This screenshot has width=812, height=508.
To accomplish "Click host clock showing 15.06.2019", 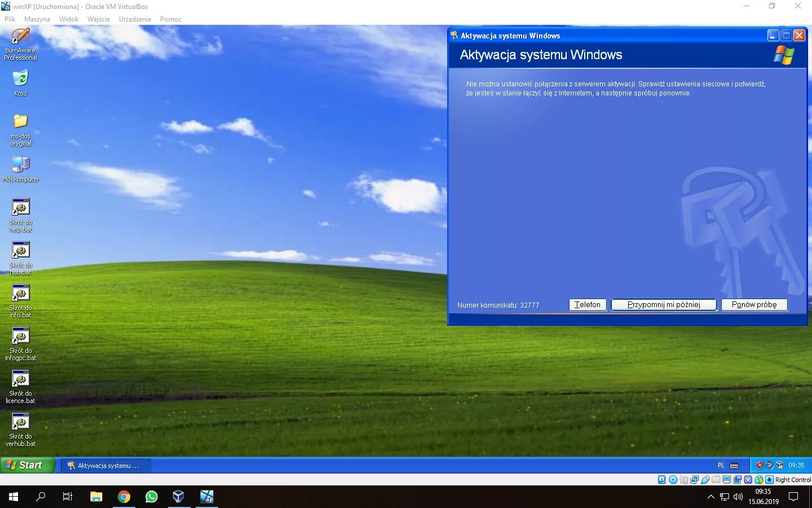I will [x=764, y=497].
